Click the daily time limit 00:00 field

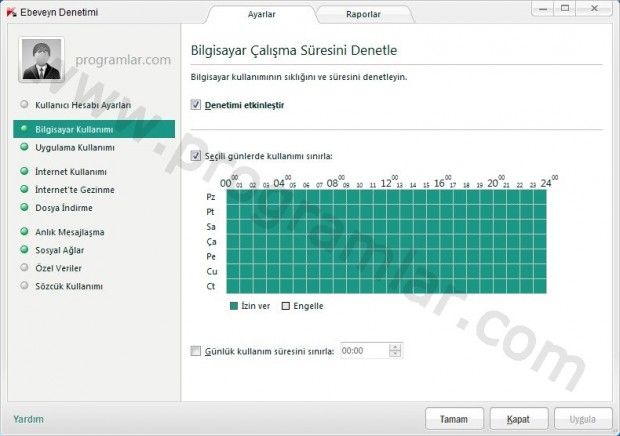(x=364, y=351)
